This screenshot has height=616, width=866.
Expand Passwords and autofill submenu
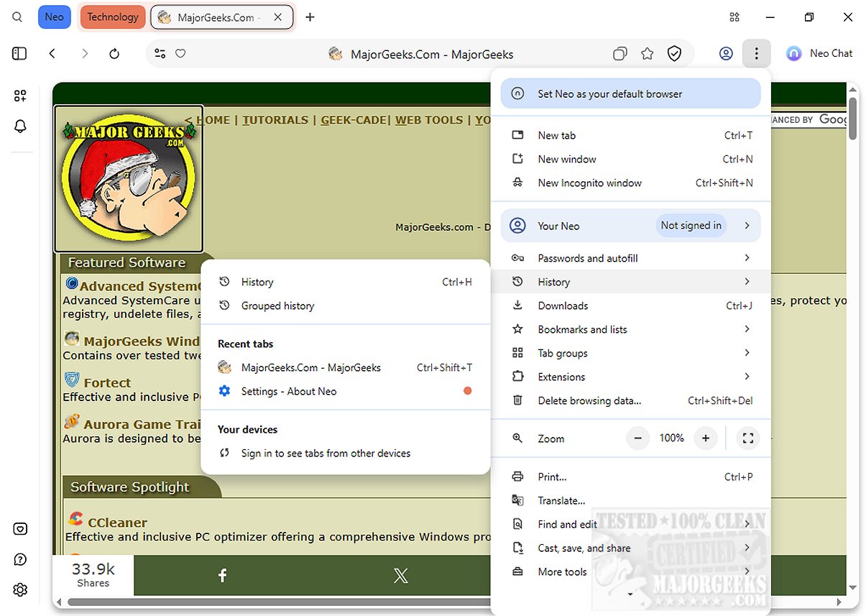[x=630, y=258]
